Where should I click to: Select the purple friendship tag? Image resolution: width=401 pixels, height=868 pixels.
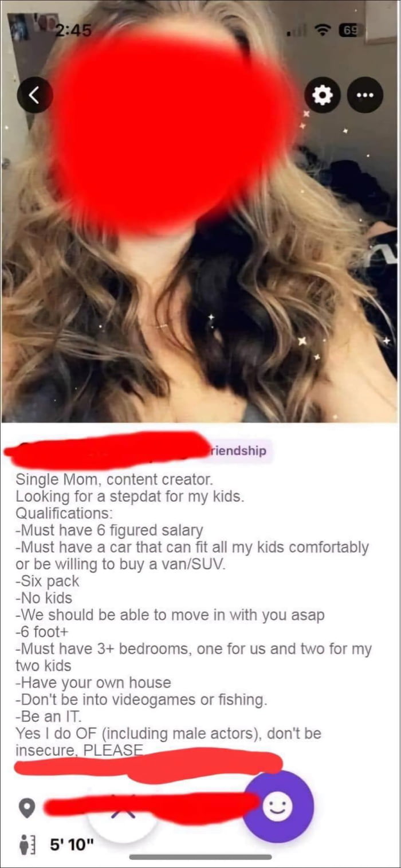237,451
